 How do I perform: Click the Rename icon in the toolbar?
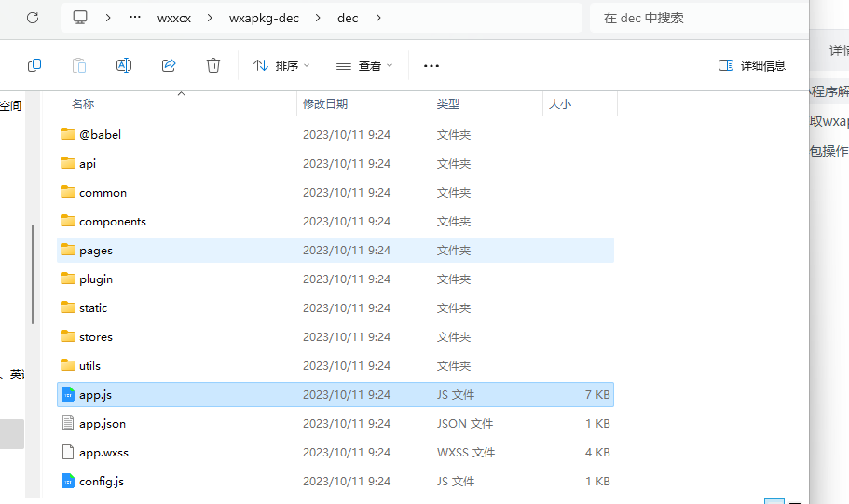pyautogui.click(x=124, y=65)
